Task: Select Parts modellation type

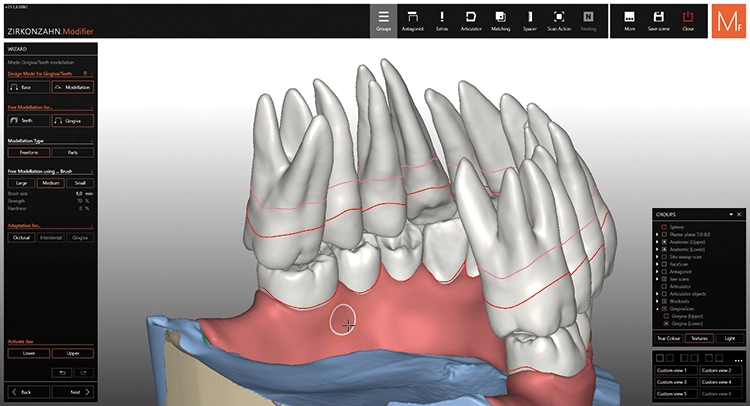Action: [x=73, y=153]
